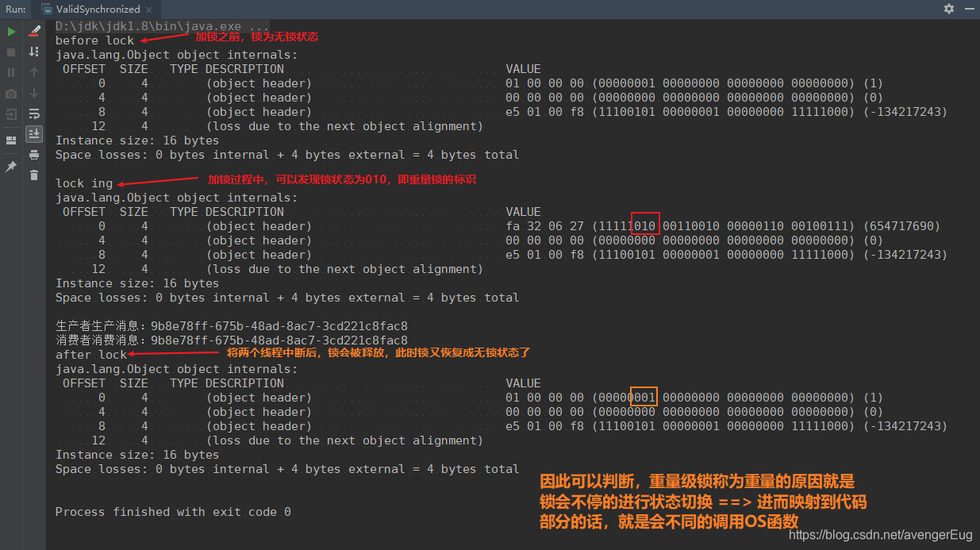Click the stop process square icon
980x550 pixels.
tap(11, 52)
